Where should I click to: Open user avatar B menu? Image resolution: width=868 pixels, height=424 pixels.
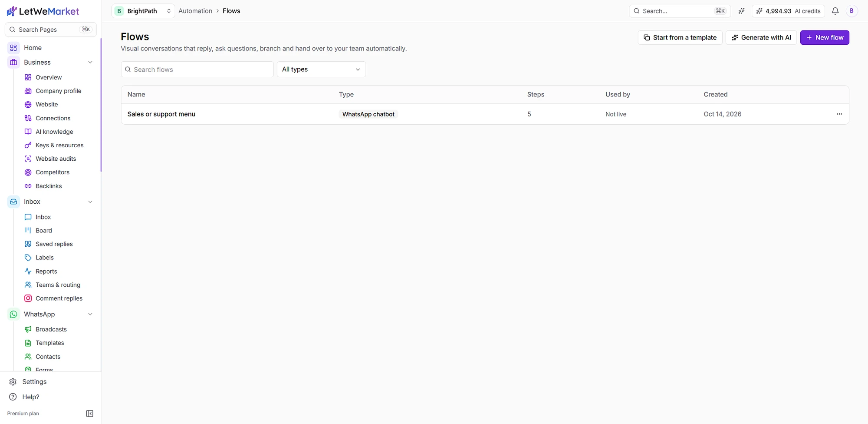click(x=852, y=11)
